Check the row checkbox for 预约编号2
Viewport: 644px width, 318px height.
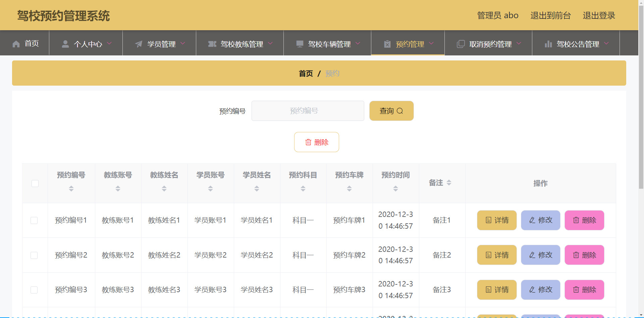tap(34, 255)
